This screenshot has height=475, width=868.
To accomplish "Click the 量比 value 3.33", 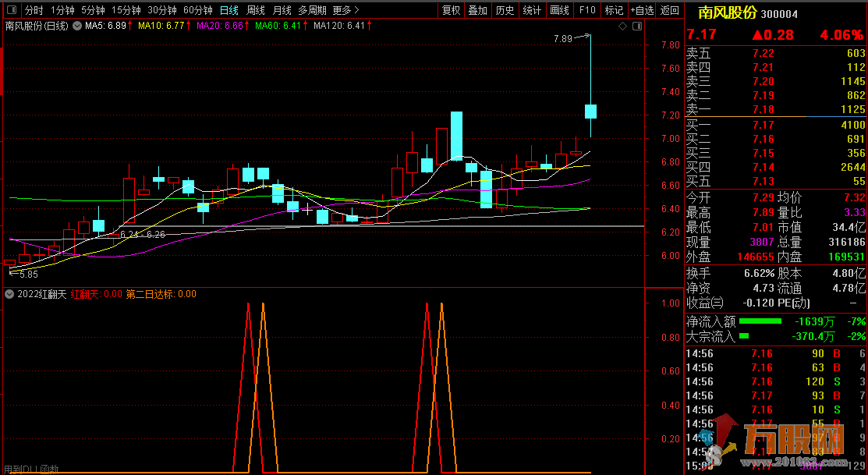I will [x=854, y=213].
